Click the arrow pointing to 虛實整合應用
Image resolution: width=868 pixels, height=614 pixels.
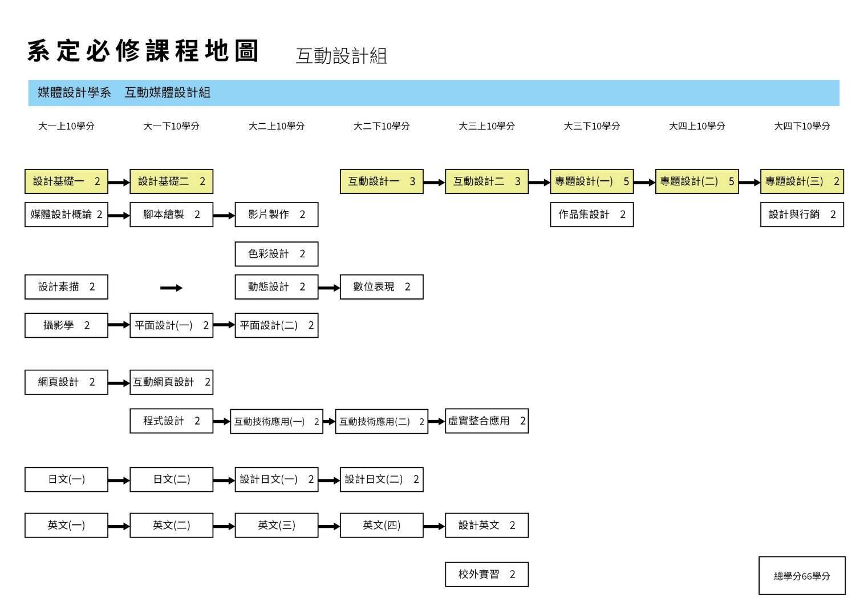click(x=436, y=422)
